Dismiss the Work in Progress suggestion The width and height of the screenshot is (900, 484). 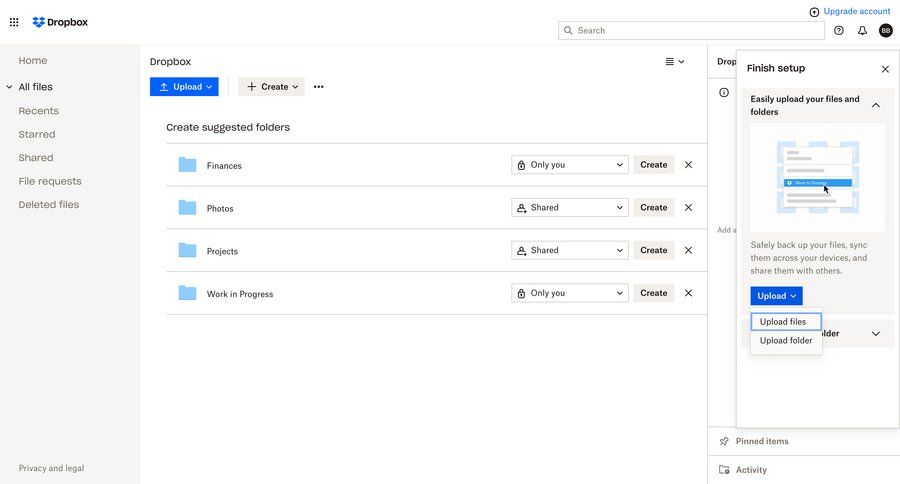tap(688, 293)
